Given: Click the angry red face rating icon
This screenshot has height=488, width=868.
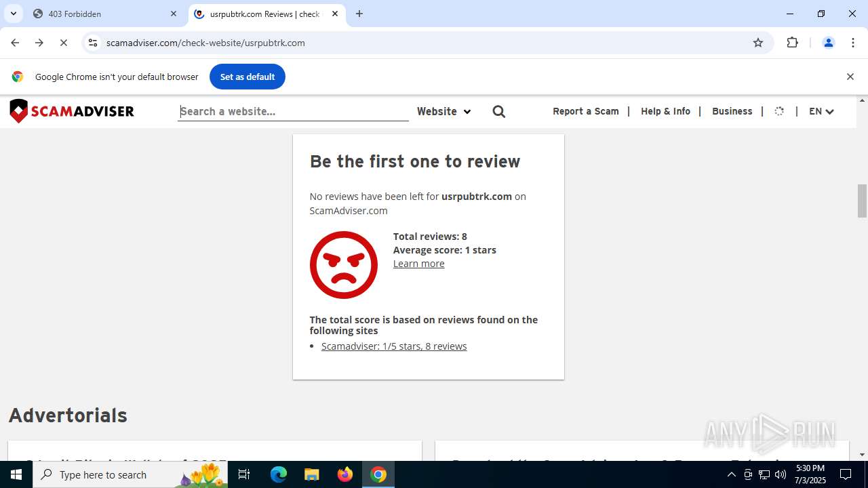Looking at the screenshot, I should click(344, 265).
